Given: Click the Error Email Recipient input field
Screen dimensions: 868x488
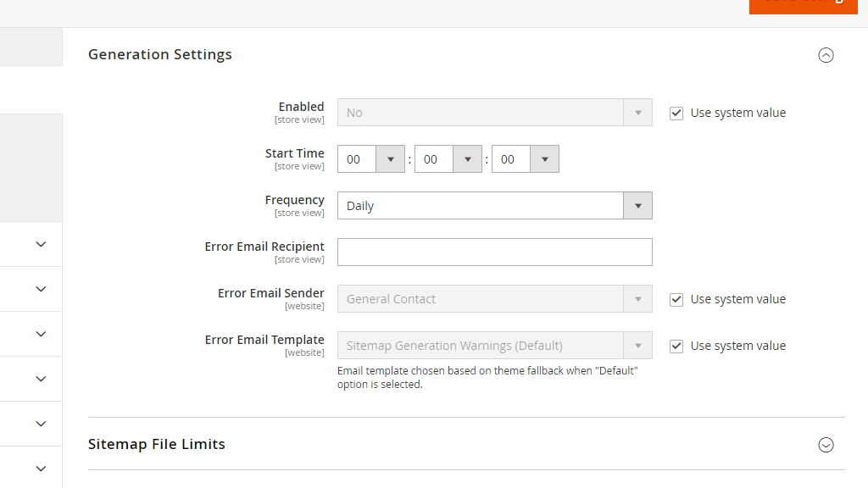Looking at the screenshot, I should pyautogui.click(x=494, y=252).
